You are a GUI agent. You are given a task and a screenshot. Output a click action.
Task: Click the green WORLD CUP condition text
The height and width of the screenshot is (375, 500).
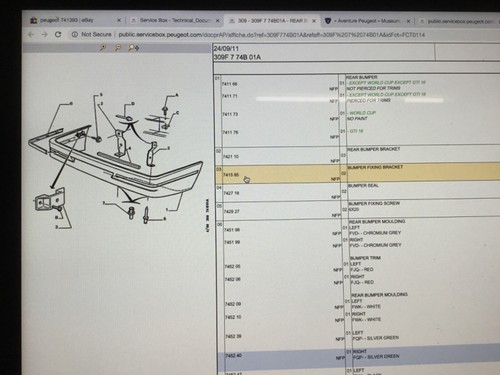(x=362, y=113)
